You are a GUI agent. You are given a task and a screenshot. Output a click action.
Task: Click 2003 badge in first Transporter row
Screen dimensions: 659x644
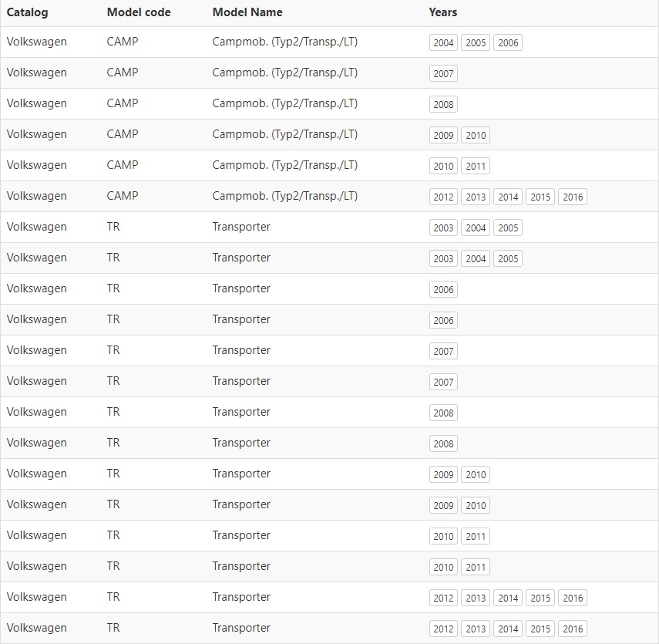tap(443, 228)
